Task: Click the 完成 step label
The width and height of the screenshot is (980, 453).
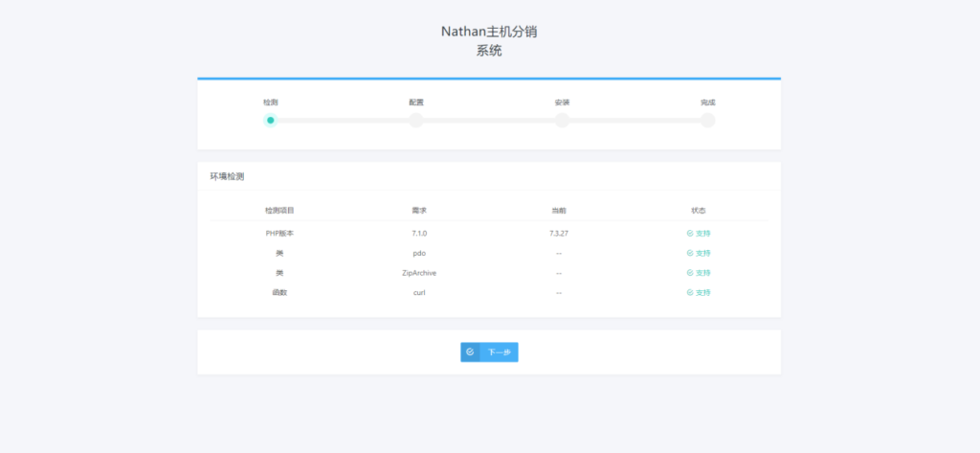Action: (x=707, y=102)
